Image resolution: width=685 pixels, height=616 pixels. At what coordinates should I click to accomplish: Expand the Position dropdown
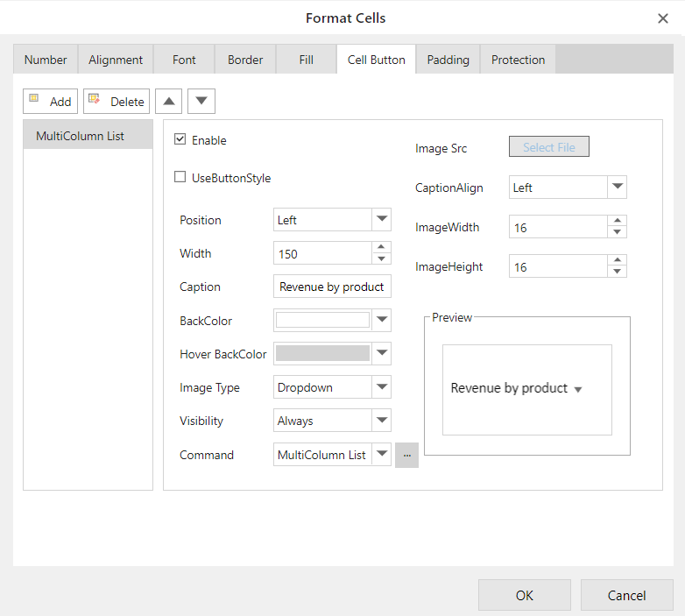point(381,220)
